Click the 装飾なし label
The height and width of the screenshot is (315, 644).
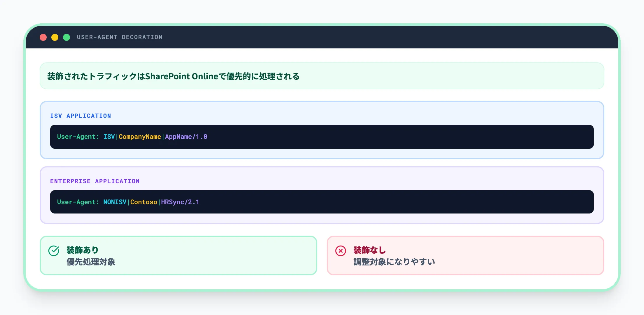[369, 250]
